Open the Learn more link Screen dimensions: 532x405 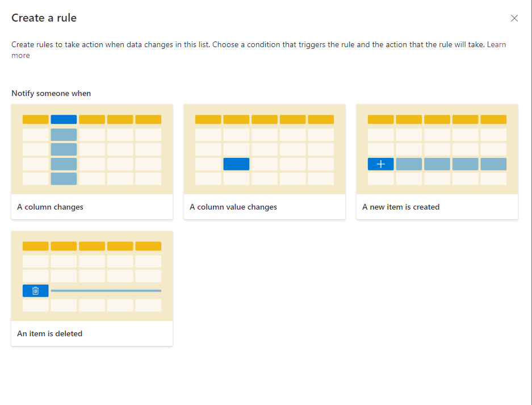pyautogui.click(x=496, y=44)
